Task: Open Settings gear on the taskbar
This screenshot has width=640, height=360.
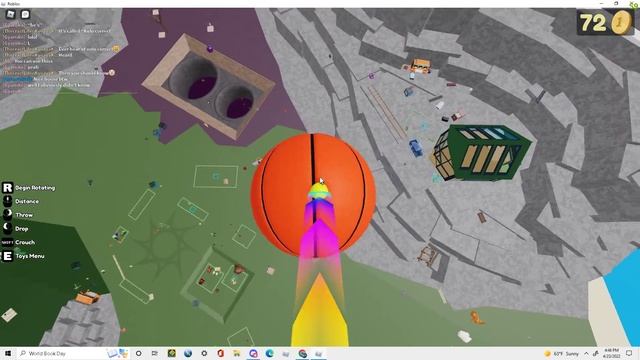Action: click(204, 353)
